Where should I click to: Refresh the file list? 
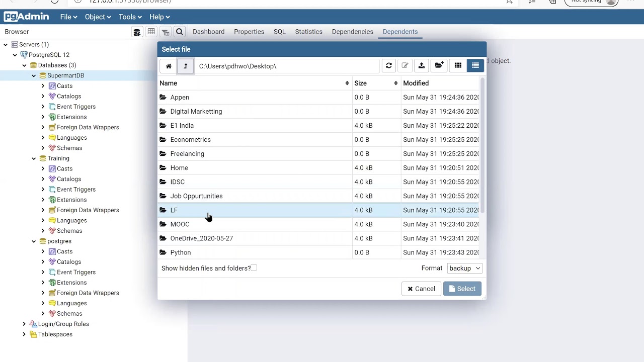coord(388,66)
